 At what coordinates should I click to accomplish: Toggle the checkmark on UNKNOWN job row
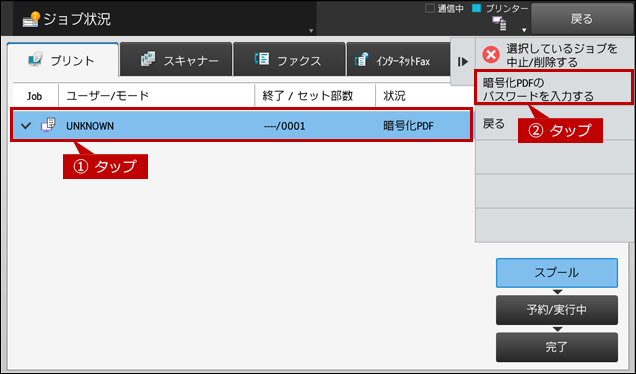pos(26,126)
